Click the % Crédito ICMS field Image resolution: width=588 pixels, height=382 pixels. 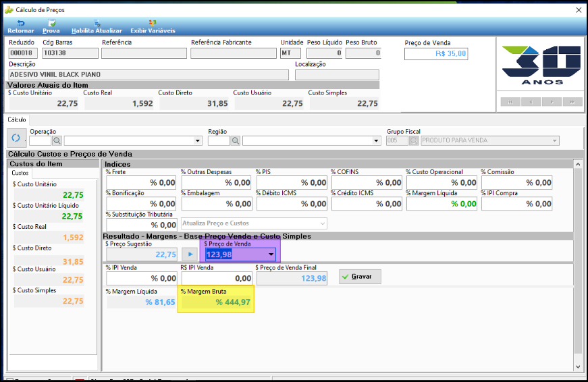pos(367,204)
